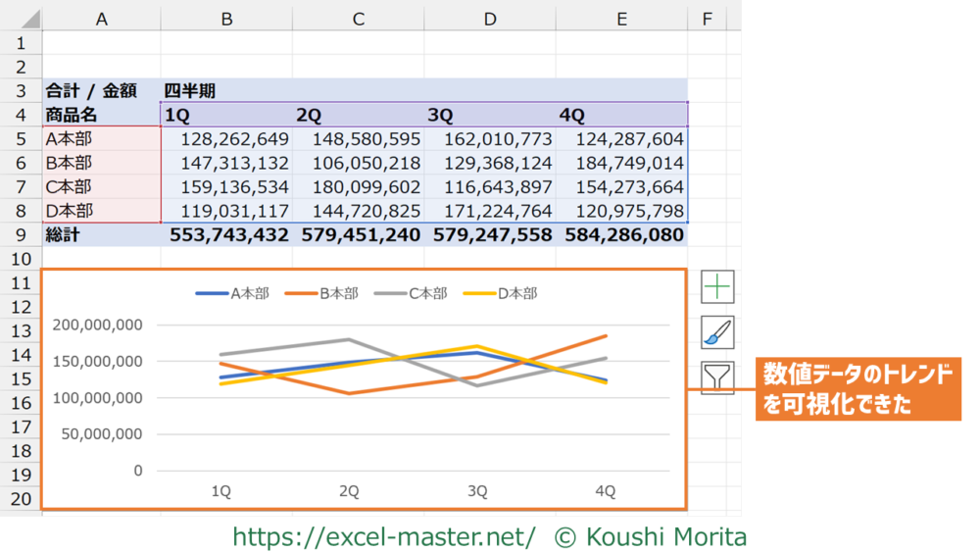The height and width of the screenshot is (552, 980).
Task: Click the 3Q horizontal axis label
Action: pyautogui.click(x=476, y=491)
